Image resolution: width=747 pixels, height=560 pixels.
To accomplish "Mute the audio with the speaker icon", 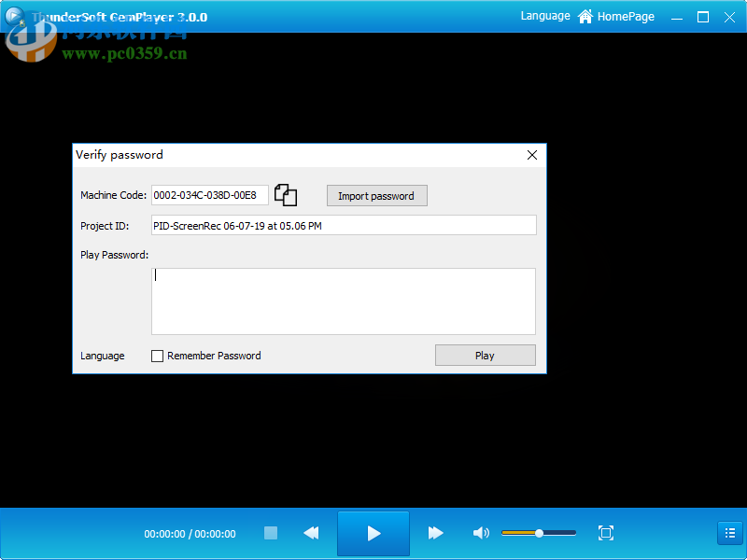I will (481, 533).
